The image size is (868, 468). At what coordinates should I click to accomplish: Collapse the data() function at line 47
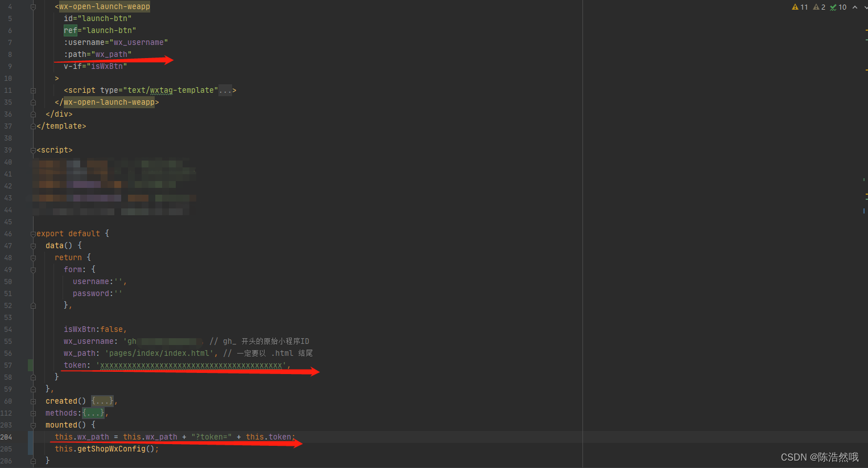[x=33, y=246]
